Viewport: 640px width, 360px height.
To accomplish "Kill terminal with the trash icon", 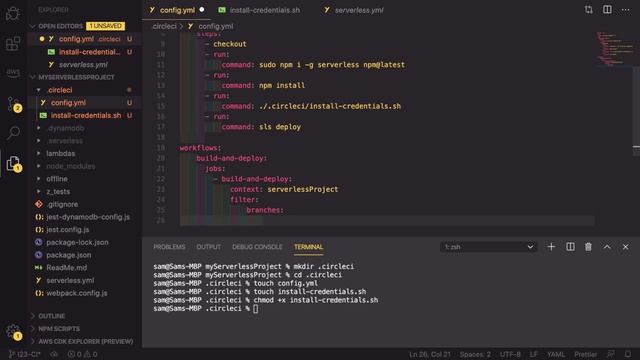I will pyautogui.click(x=588, y=247).
